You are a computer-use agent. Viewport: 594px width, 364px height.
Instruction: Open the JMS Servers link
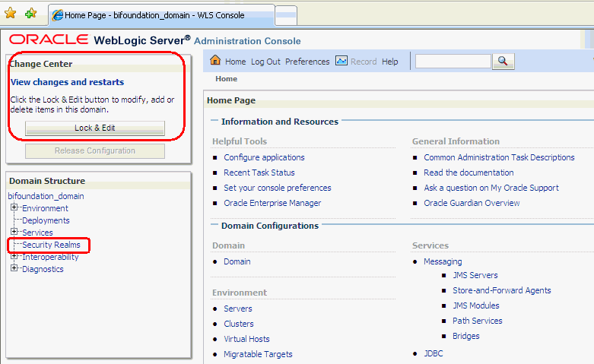(475, 275)
